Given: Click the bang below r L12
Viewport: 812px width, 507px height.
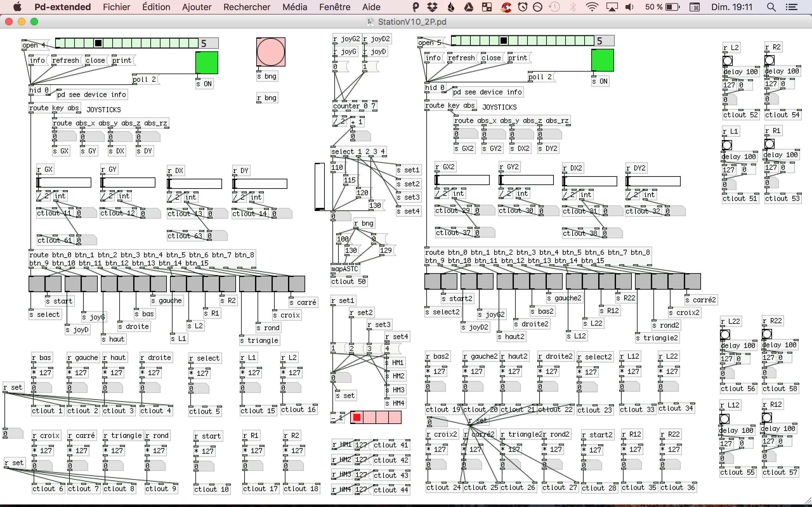Looking at the screenshot, I should pyautogui.click(x=724, y=419).
